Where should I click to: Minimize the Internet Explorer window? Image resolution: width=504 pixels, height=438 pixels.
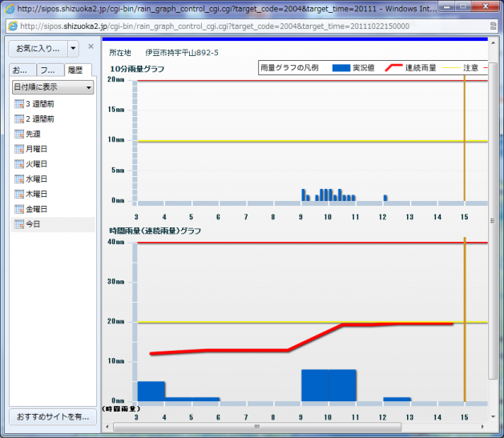click(x=447, y=6)
